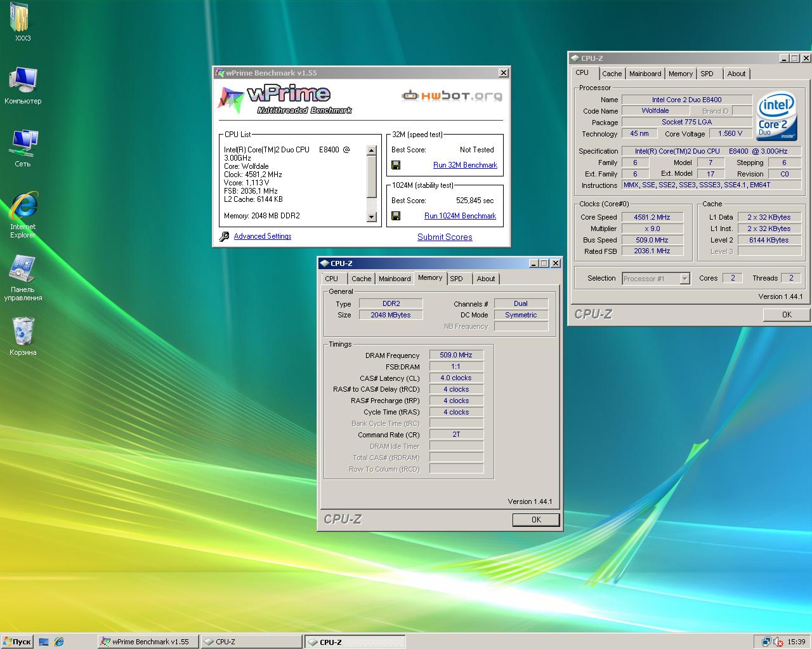The image size is (812, 650).
Task: Click the Core Voltage 1.560 V field
Action: click(x=730, y=134)
